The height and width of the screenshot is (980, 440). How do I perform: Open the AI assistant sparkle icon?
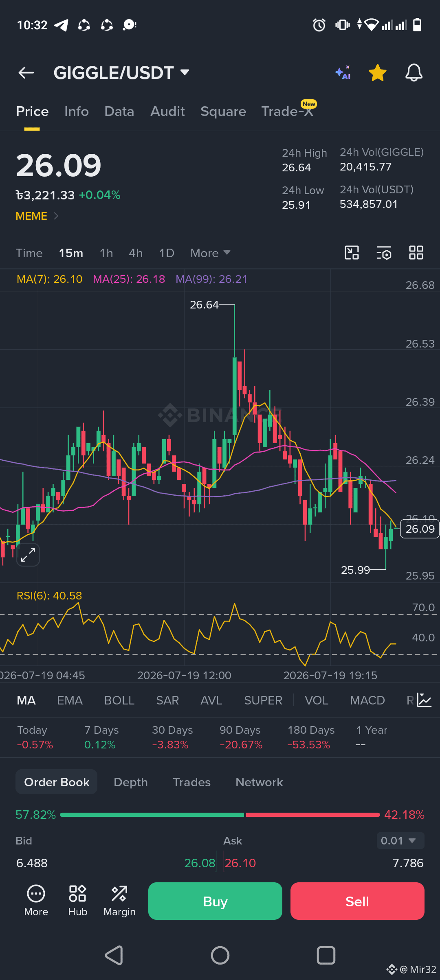click(343, 73)
